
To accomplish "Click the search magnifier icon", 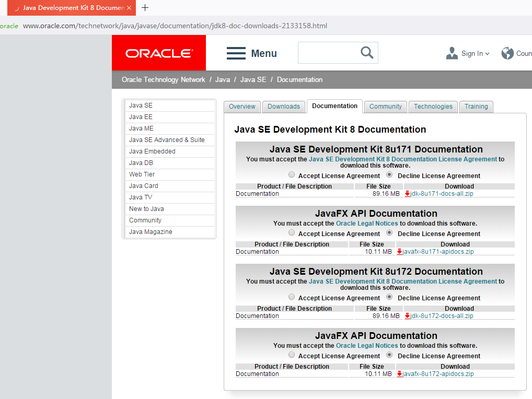I will [367, 53].
